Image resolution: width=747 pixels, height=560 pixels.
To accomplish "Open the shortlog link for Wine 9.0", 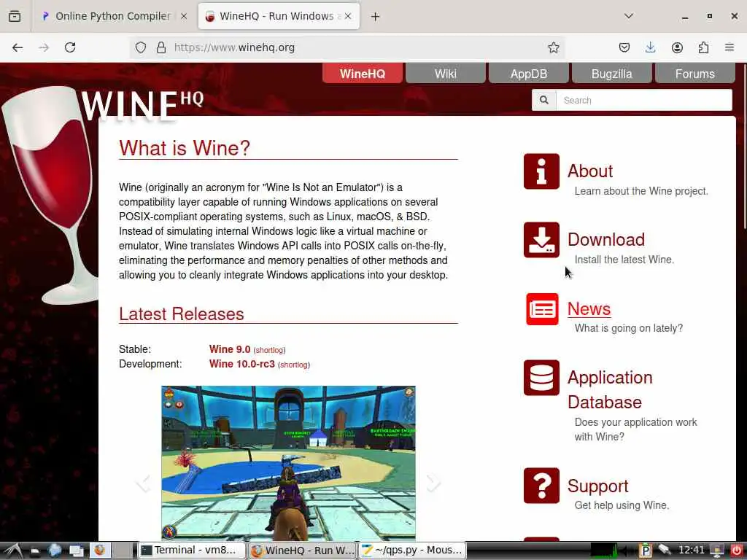I will click(x=270, y=350).
